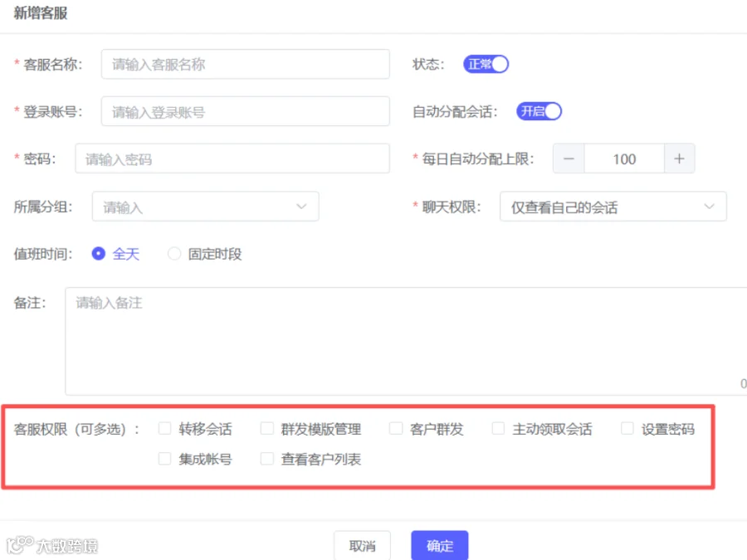Check the 查看客户列表 permission
The height and width of the screenshot is (560, 747).
click(x=266, y=459)
